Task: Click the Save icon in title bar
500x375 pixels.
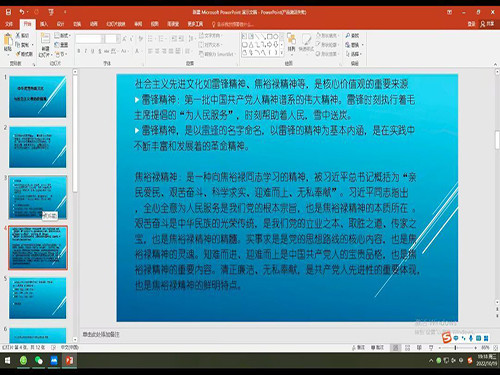Action: 8,12
